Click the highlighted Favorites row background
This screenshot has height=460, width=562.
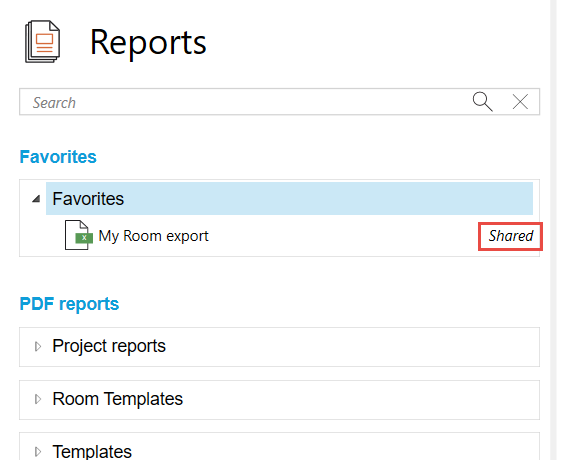[289, 199]
